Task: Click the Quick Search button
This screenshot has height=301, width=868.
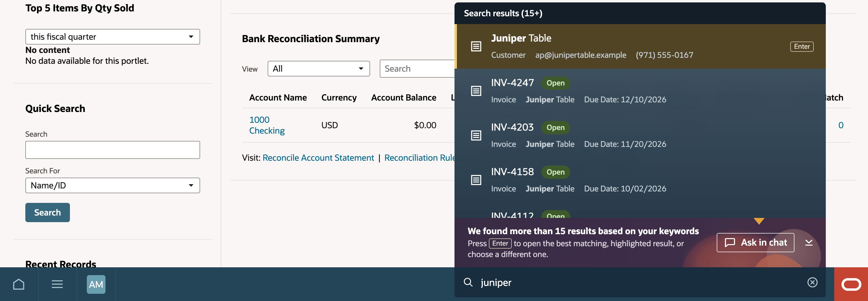Action: coord(48,213)
